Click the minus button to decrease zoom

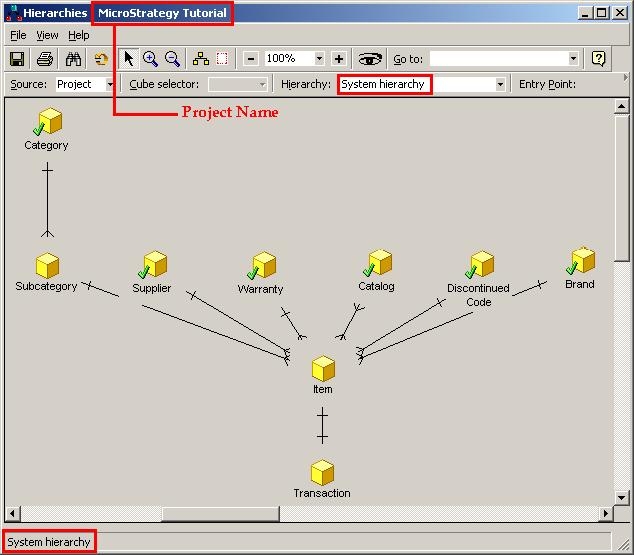tap(251, 59)
